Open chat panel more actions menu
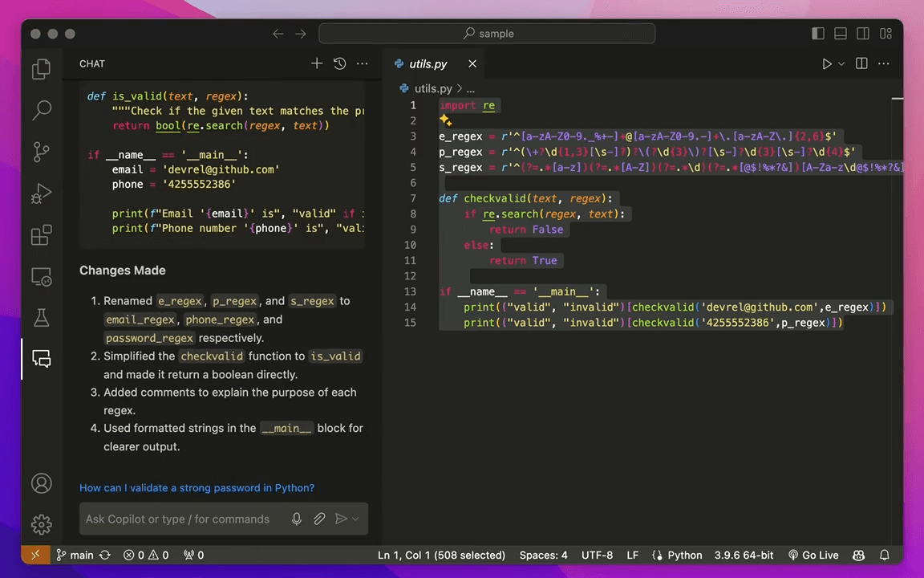Viewport: 924px width, 578px height. click(x=362, y=63)
